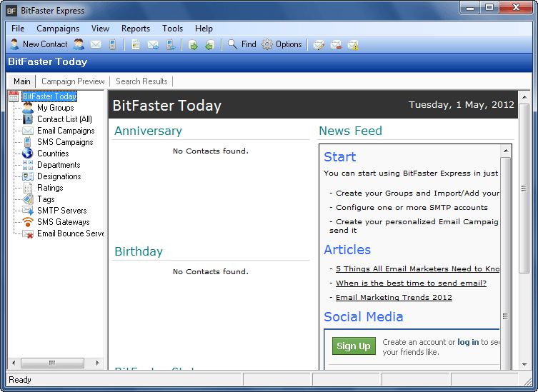Open the File menu

coord(18,29)
